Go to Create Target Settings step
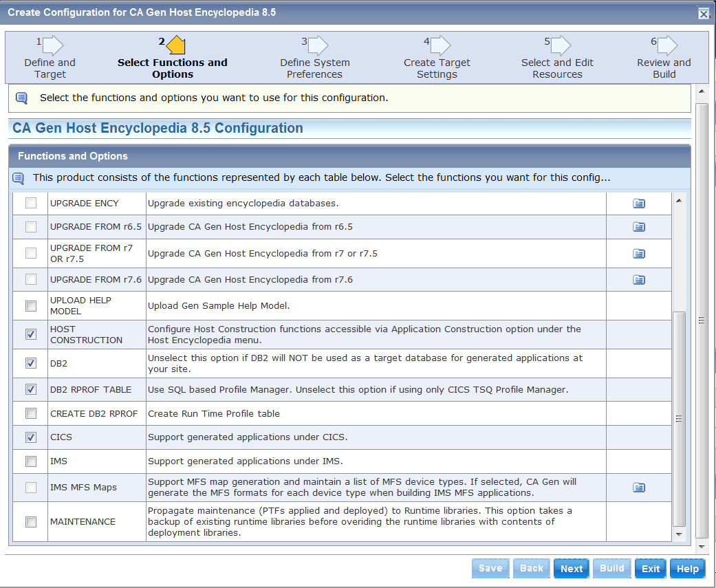The width and height of the screenshot is (716, 588). (x=437, y=68)
